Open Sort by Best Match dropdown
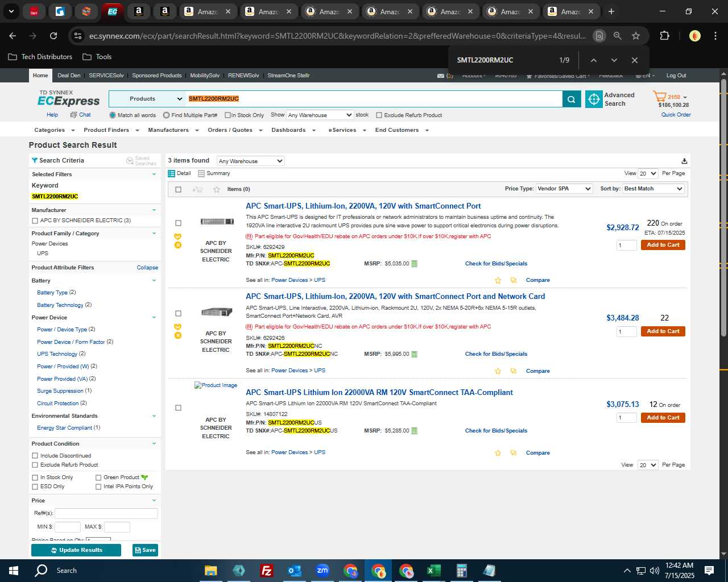This screenshot has height=582, width=728. point(653,189)
